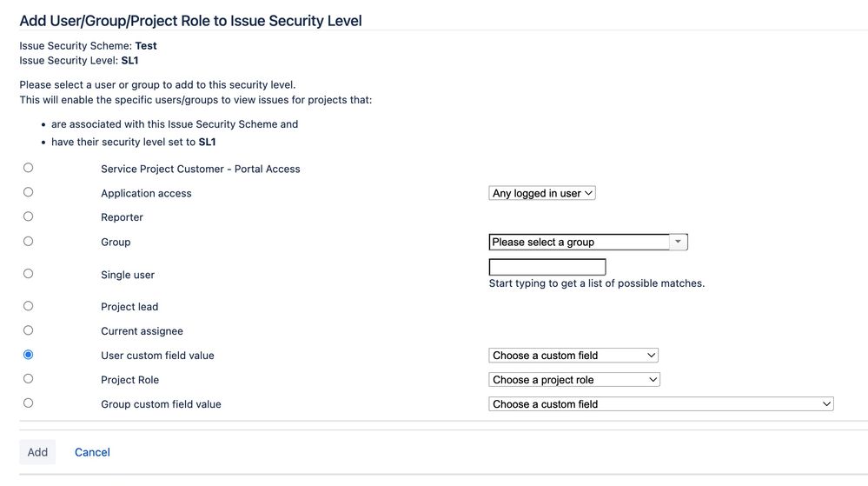Screen dimensions: 868x486
Task: Expand the Choose a project role dropdown
Action: point(574,380)
